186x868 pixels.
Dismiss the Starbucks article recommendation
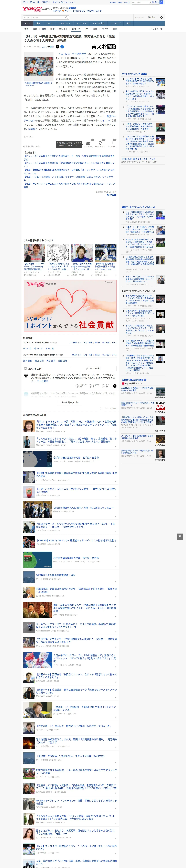115,497
